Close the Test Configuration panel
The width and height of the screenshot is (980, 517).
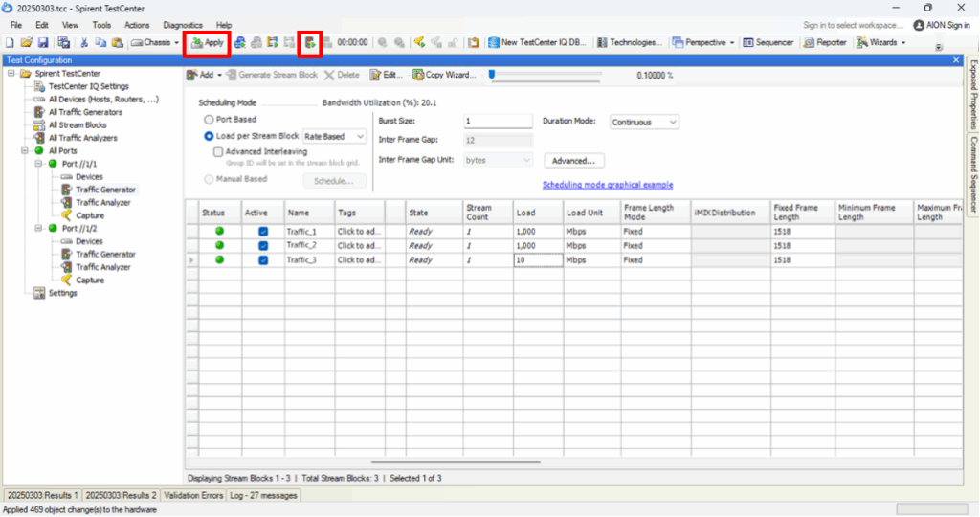click(956, 60)
